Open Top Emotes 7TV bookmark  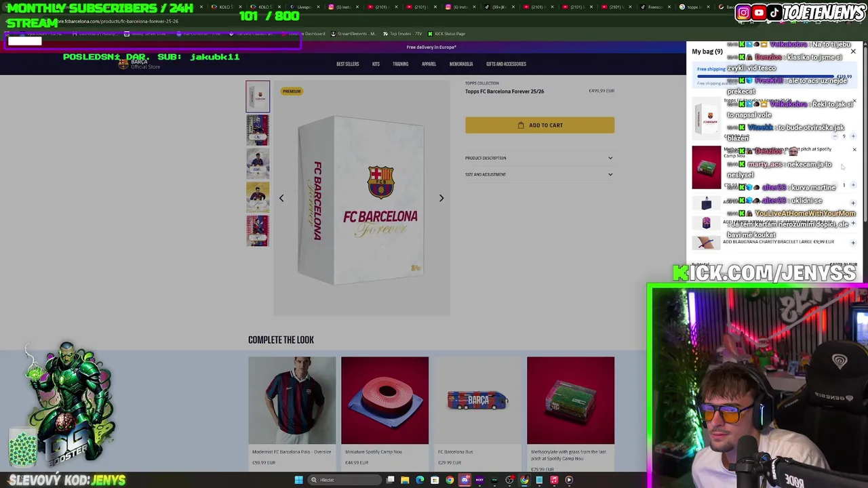tap(402, 33)
